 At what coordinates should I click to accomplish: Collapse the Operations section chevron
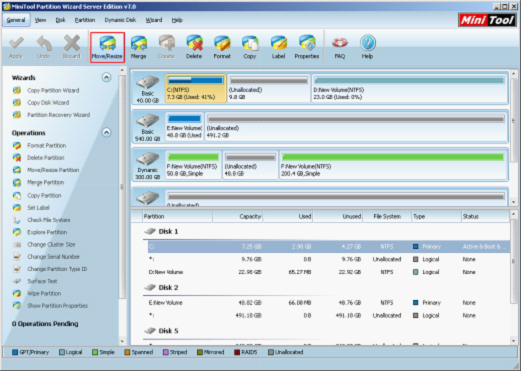coord(106,133)
